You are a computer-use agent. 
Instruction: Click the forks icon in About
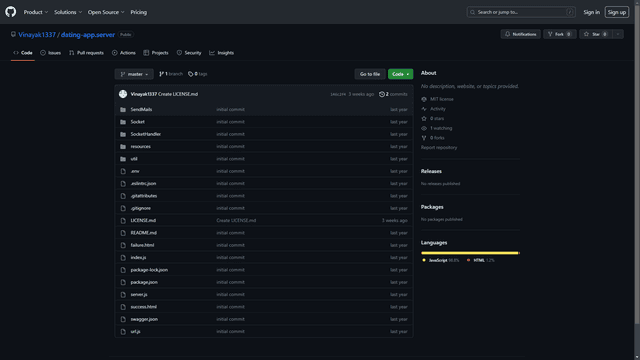point(424,138)
